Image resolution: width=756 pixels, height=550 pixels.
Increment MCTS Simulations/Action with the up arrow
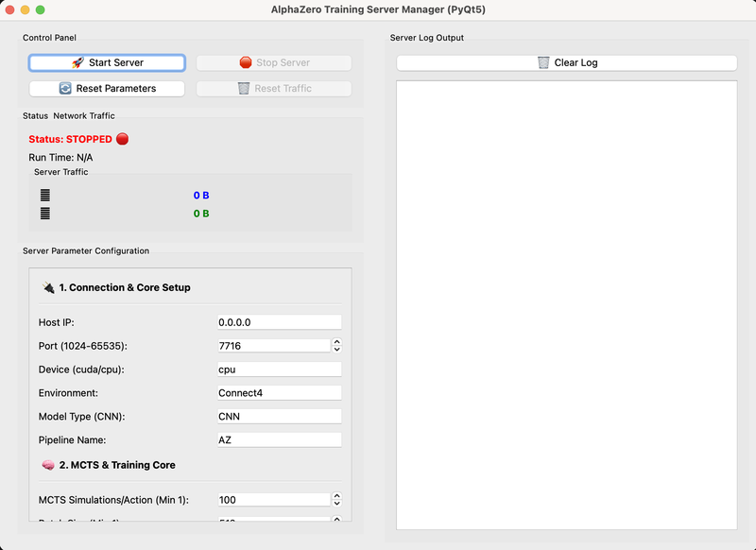(x=336, y=496)
